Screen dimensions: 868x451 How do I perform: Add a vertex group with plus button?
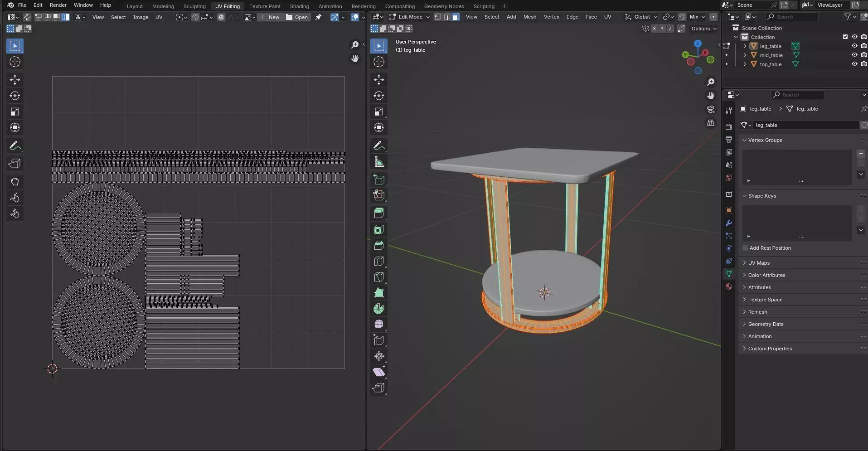tap(861, 154)
